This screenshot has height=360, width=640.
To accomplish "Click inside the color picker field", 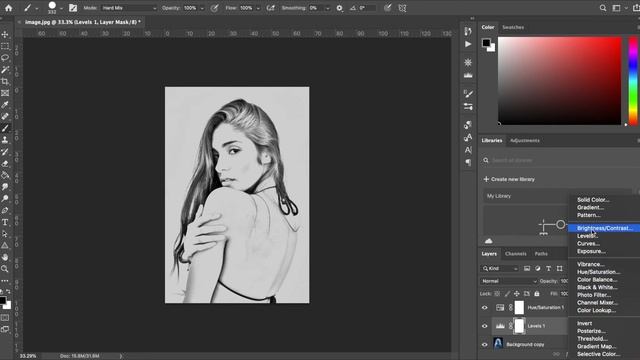I will (x=560, y=80).
